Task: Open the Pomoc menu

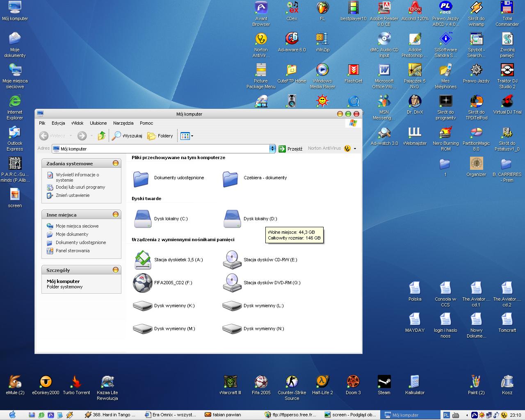Action: (x=146, y=123)
